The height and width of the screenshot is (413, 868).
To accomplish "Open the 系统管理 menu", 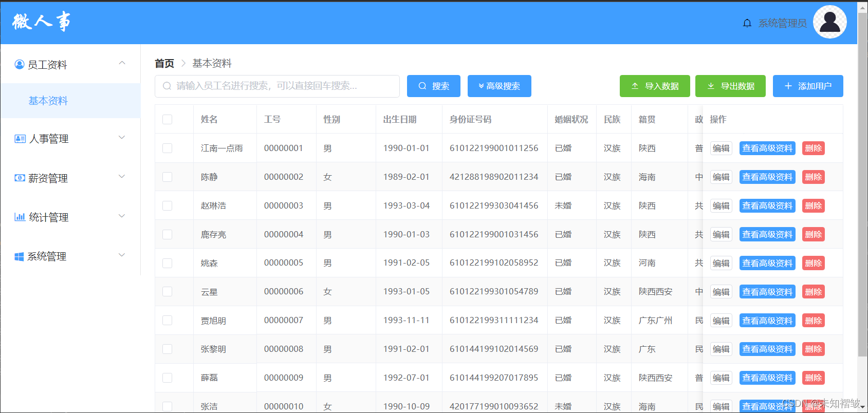I will pos(70,256).
